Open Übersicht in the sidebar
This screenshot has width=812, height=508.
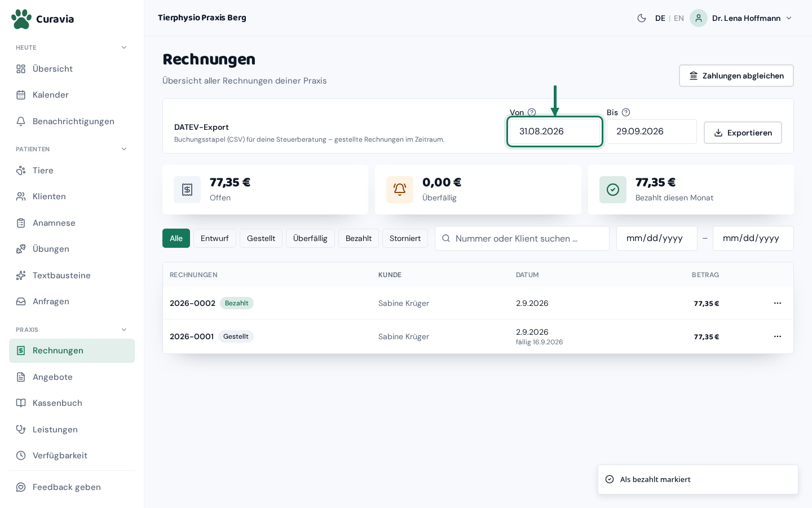[x=72, y=69]
